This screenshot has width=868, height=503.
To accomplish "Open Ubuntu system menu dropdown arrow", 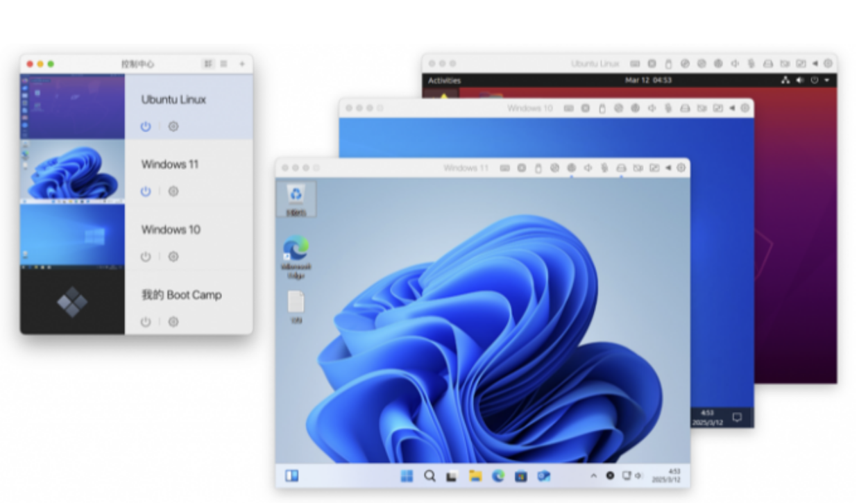I will coord(827,80).
